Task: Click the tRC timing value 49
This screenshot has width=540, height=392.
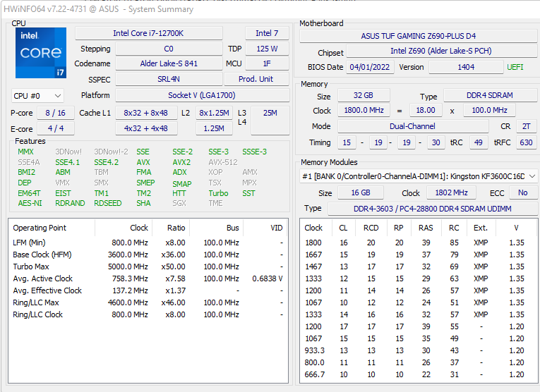Action: (x=479, y=142)
